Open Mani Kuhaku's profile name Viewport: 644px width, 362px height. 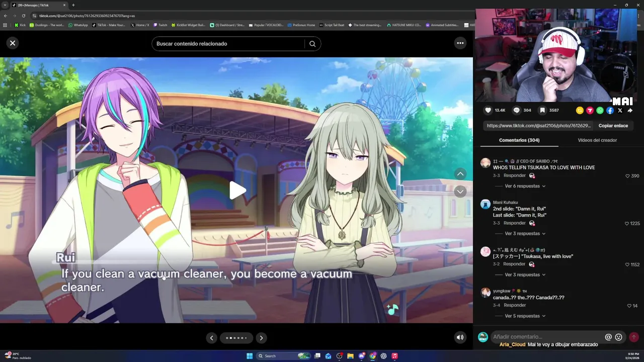tap(505, 202)
